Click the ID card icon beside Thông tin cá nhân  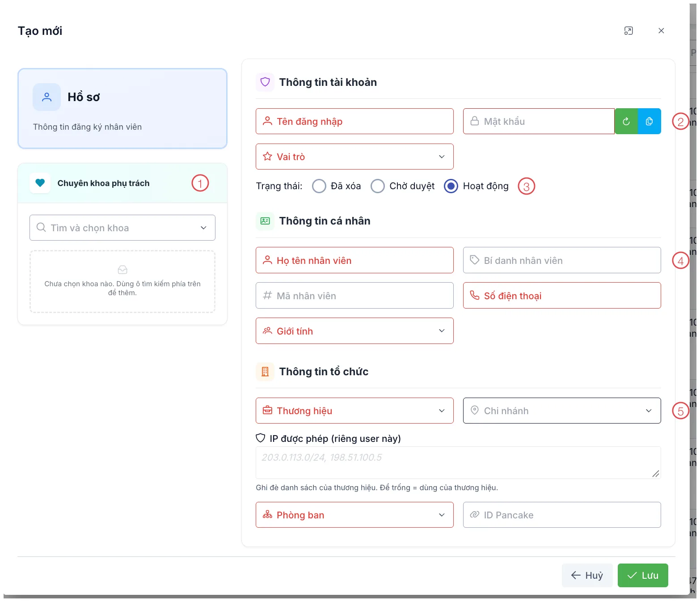tap(265, 221)
